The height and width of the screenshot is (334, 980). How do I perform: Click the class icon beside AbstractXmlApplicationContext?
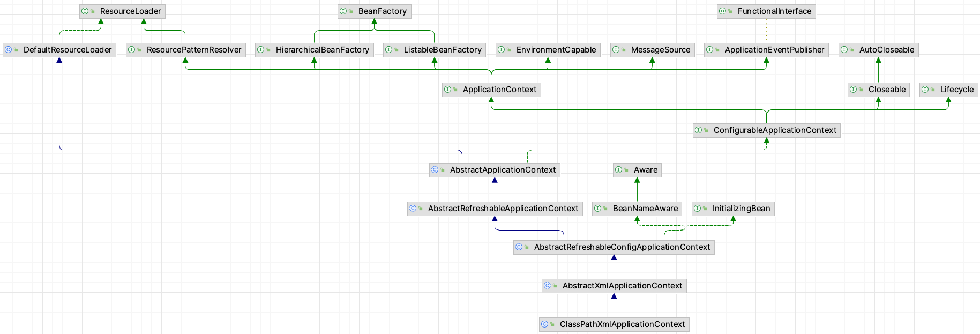(547, 286)
